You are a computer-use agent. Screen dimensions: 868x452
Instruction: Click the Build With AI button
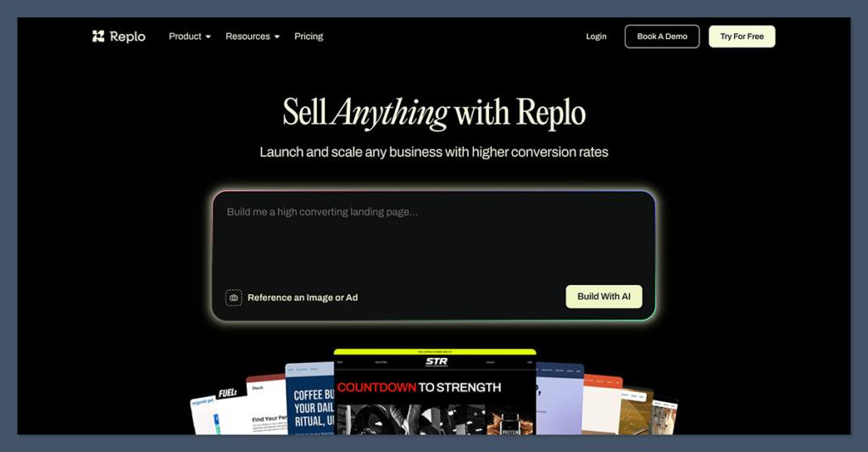click(x=604, y=296)
